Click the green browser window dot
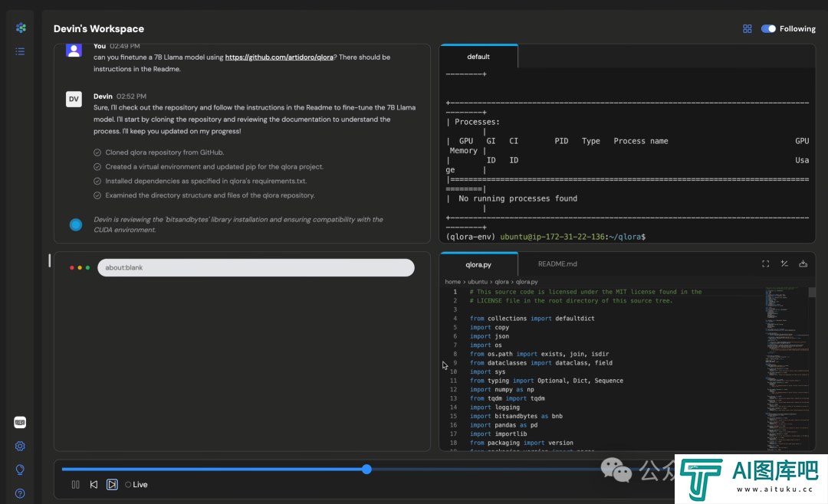Viewport: 828px width, 504px height. click(x=87, y=267)
